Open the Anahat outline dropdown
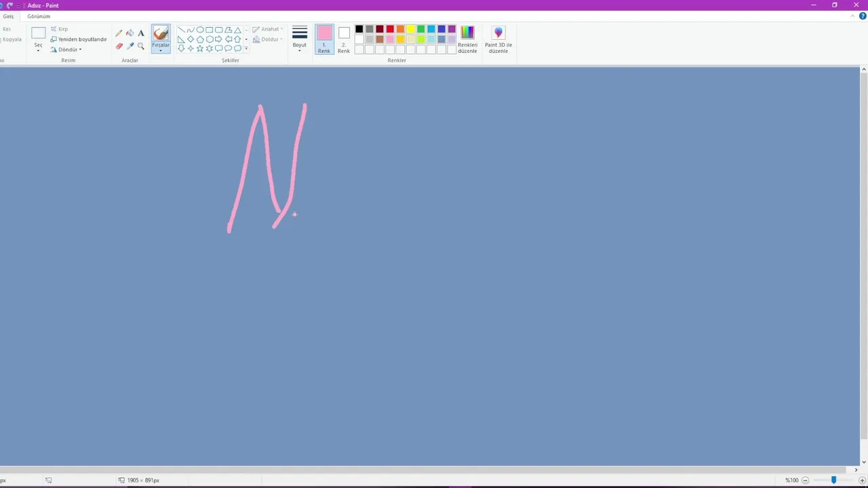The width and height of the screenshot is (868, 488). coord(268,29)
